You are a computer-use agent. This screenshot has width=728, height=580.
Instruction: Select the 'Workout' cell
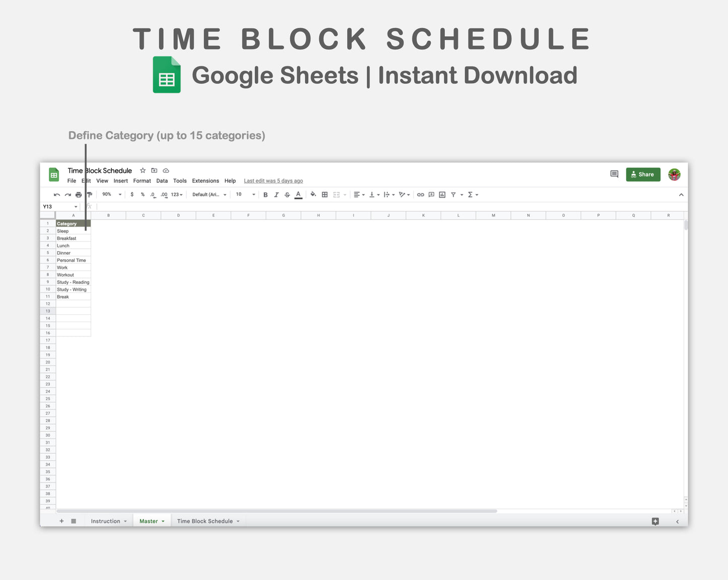[x=73, y=275]
